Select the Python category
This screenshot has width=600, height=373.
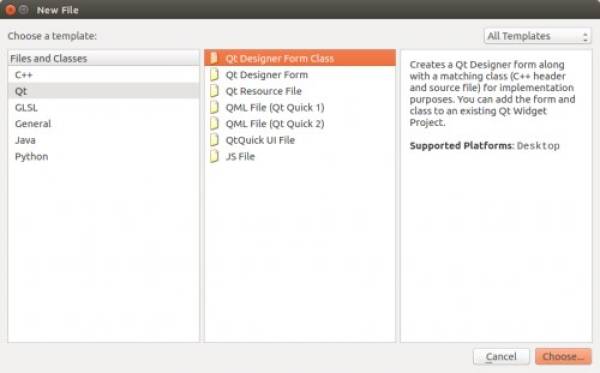(x=103, y=156)
